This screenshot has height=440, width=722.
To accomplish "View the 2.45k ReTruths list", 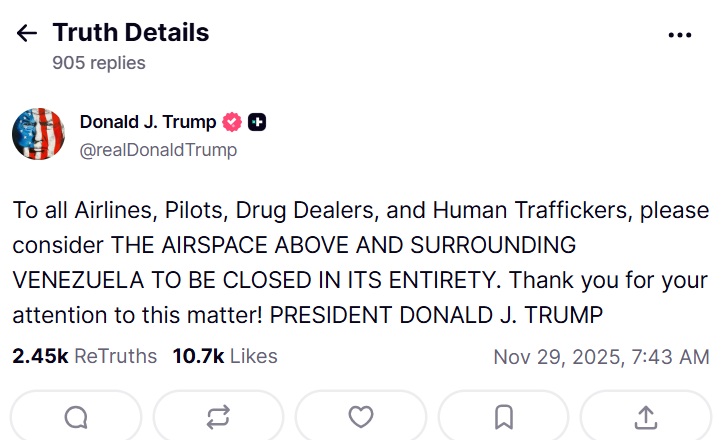I will click(85, 356).
